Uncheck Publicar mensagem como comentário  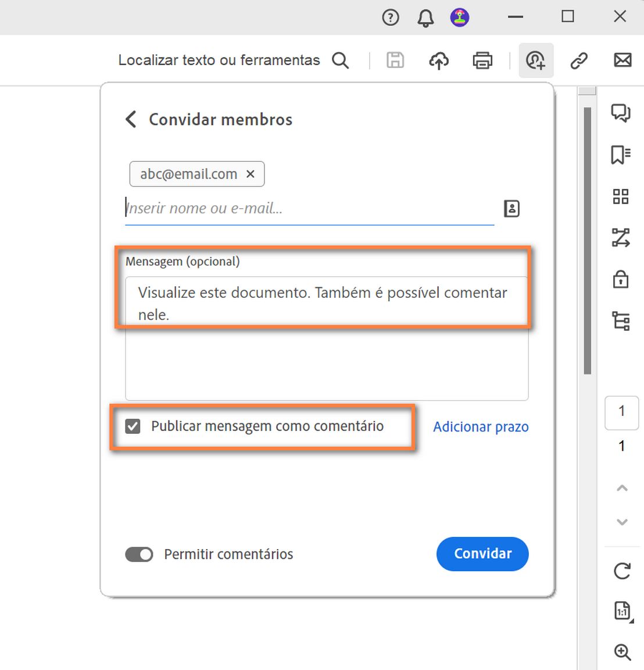[x=133, y=426]
